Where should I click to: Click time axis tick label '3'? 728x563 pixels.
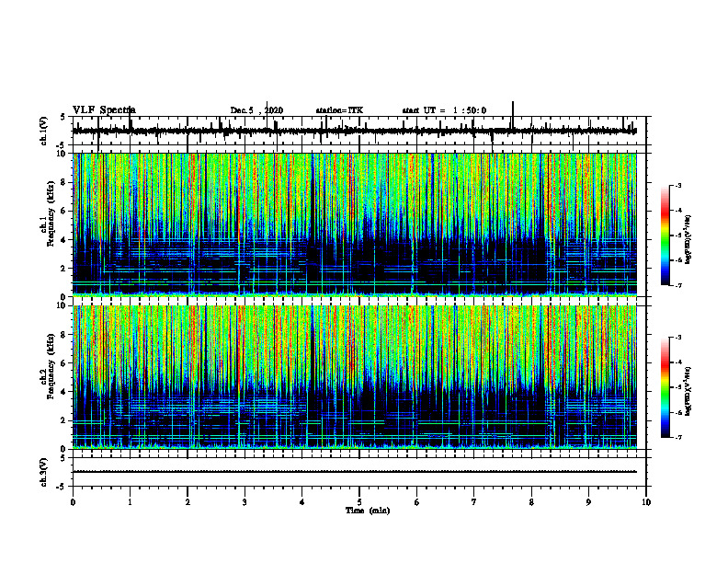(245, 502)
